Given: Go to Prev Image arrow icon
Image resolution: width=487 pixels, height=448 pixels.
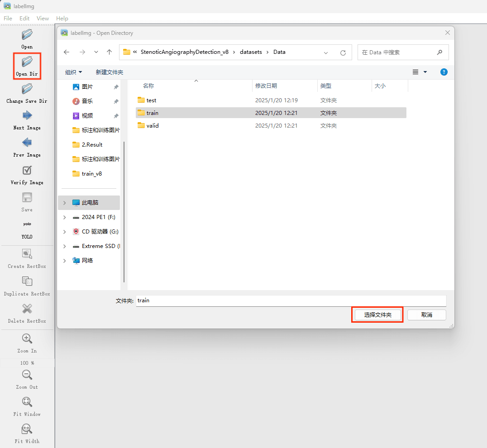Looking at the screenshot, I should (27, 143).
